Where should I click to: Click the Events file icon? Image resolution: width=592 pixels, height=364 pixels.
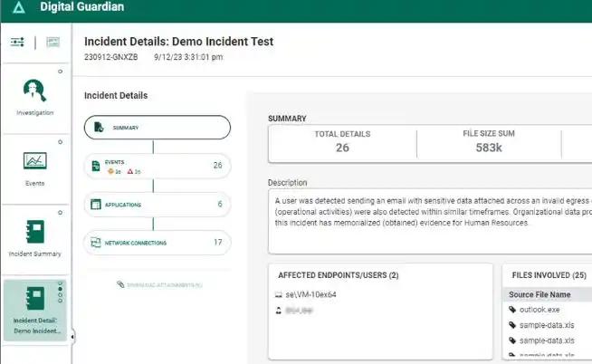click(96, 166)
